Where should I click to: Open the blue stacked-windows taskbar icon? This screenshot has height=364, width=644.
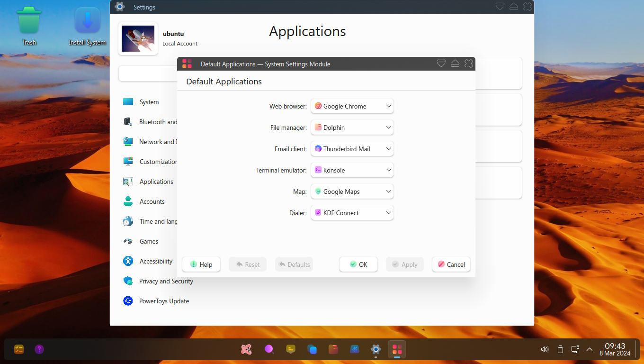pyautogui.click(x=312, y=349)
